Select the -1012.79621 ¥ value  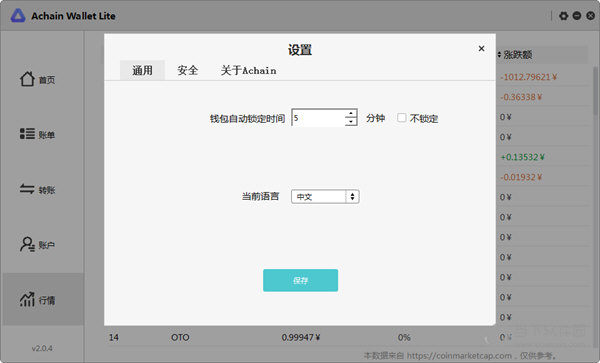coord(528,77)
